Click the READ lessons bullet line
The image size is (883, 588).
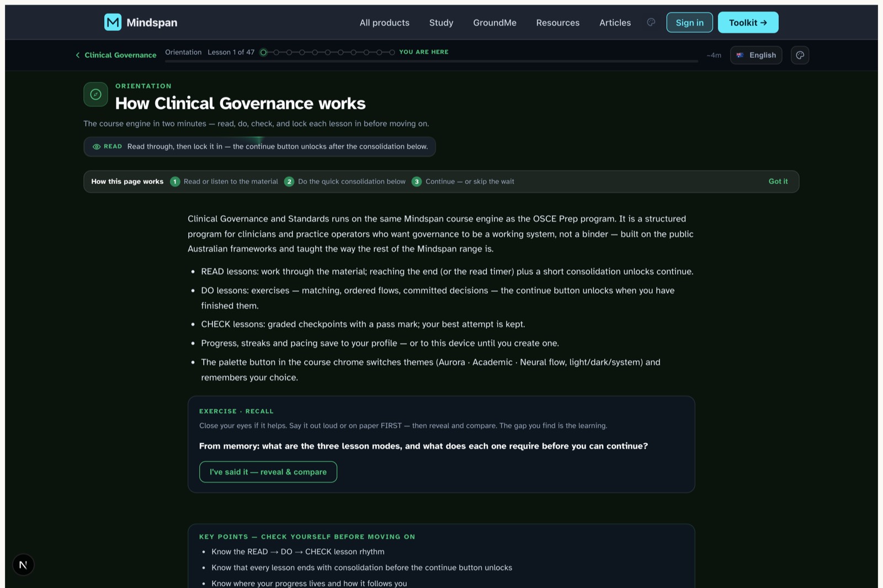point(447,271)
